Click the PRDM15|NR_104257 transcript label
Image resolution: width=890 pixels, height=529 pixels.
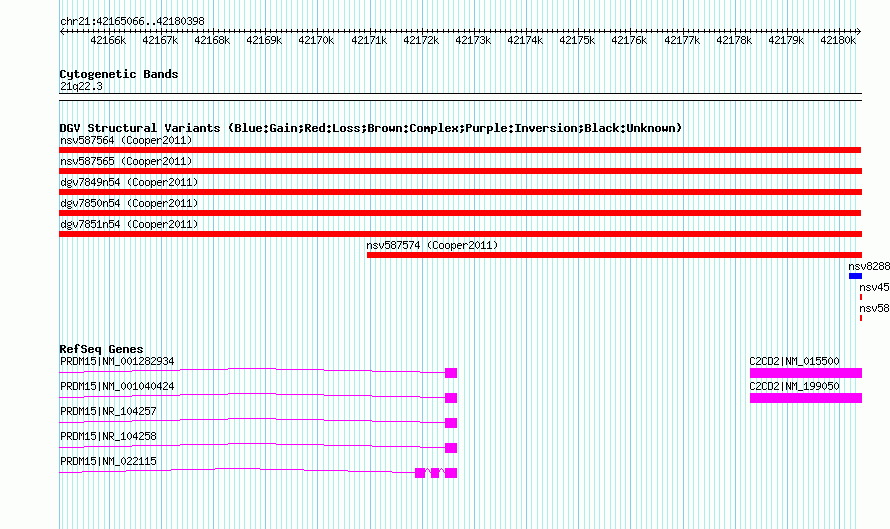tap(108, 411)
